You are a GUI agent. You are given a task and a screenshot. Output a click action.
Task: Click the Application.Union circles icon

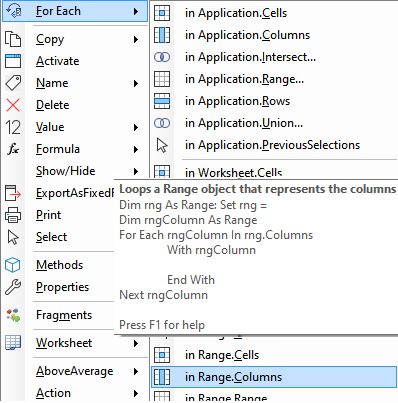coord(162,123)
